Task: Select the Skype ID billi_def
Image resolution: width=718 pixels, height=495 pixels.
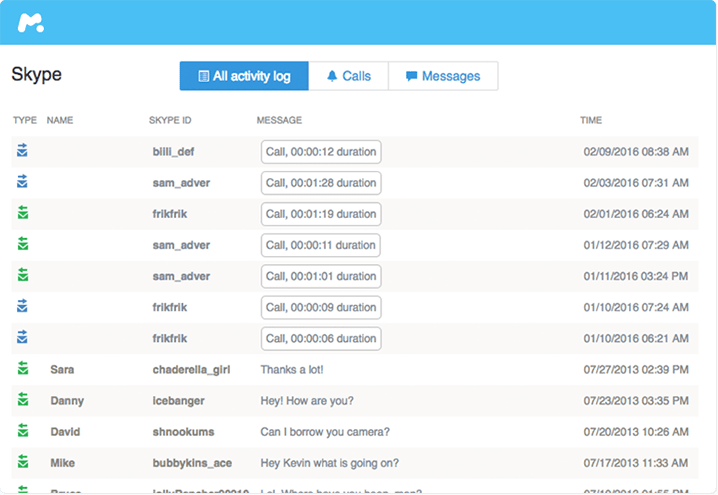Action: tap(174, 152)
